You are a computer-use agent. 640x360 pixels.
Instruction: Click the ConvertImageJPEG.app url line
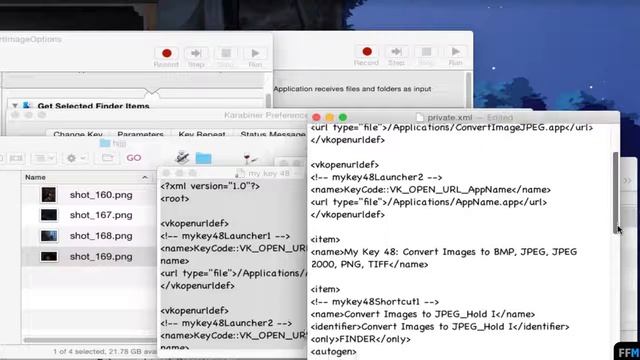[x=452, y=128]
